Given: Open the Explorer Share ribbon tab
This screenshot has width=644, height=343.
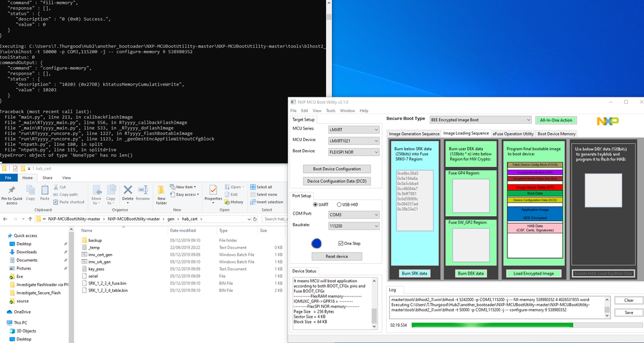Looking at the screenshot, I should 47,178.
